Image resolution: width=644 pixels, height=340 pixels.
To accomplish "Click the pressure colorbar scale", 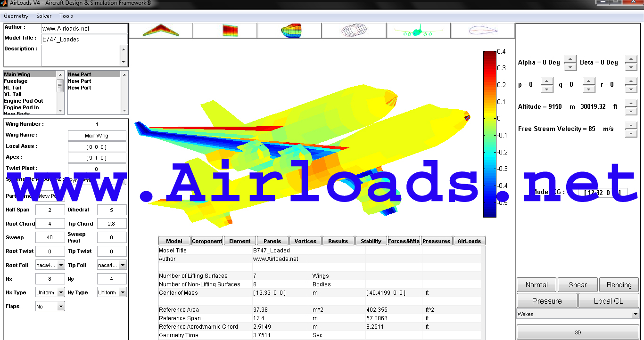I will click(490, 134).
